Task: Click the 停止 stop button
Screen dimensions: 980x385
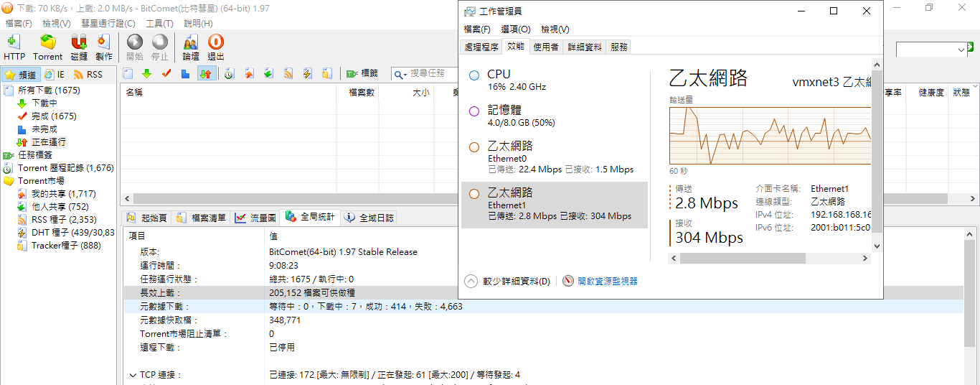Action: point(159,47)
